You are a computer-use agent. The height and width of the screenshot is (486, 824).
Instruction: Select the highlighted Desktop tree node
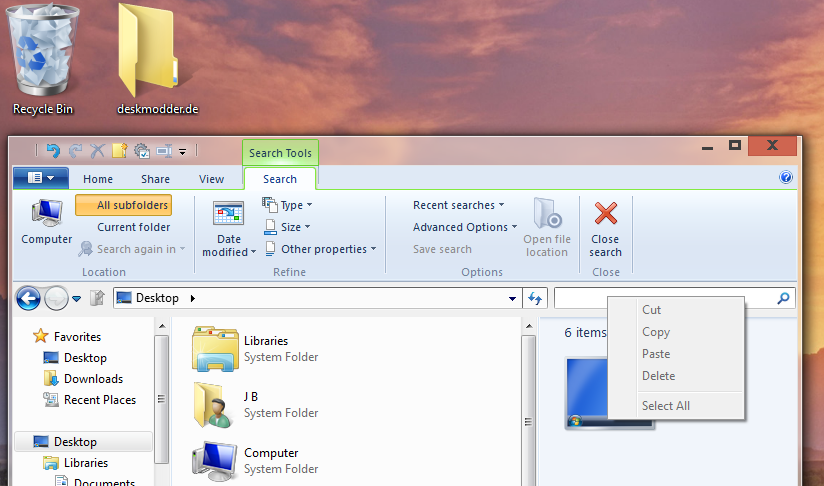83,442
